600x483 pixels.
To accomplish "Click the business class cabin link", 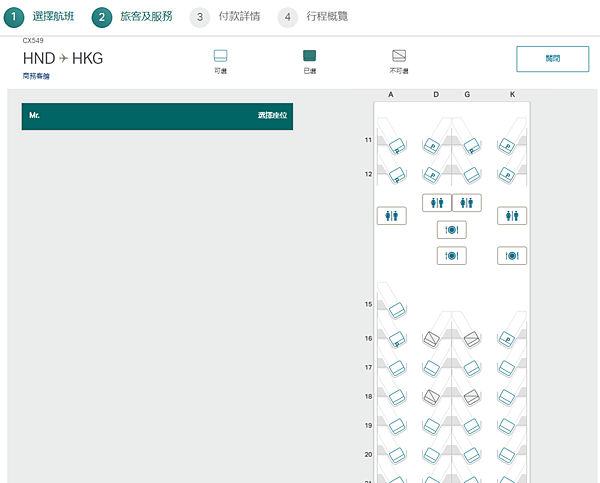I will (x=36, y=76).
